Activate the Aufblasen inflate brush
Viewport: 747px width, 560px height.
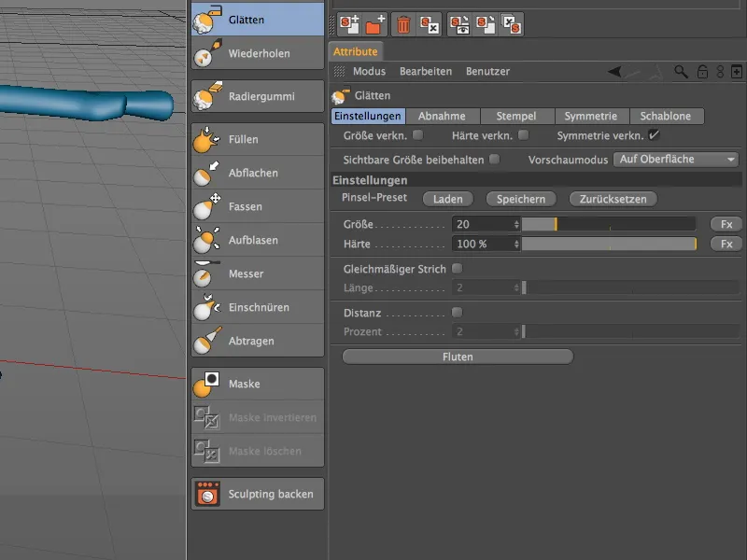coord(258,240)
